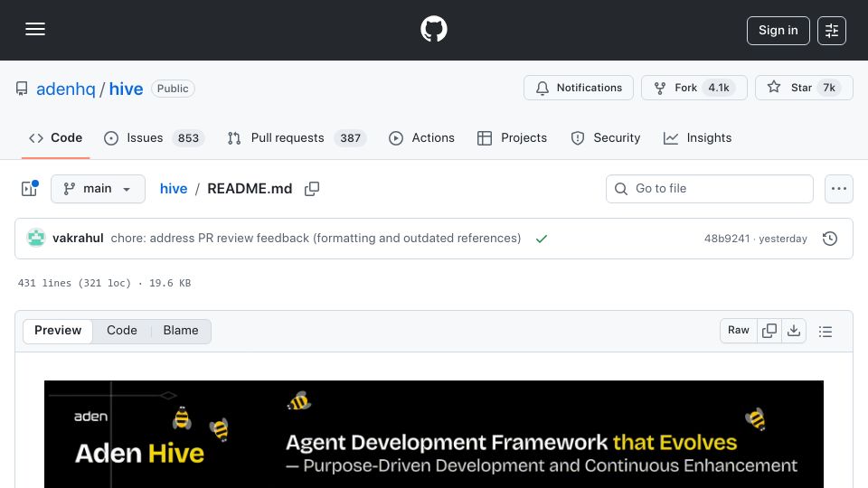The width and height of the screenshot is (868, 488).
Task: Click the Aden Hive banner image
Action: coord(433,434)
